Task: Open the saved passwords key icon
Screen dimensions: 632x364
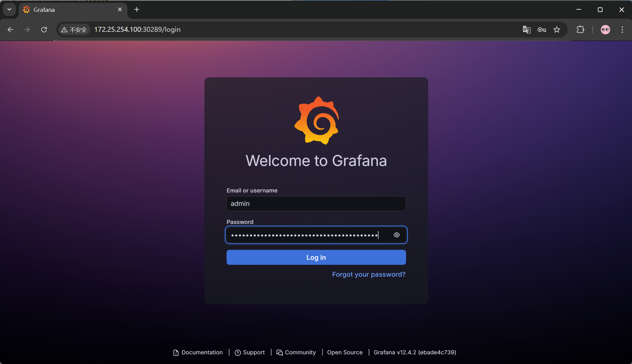Action: (x=541, y=30)
